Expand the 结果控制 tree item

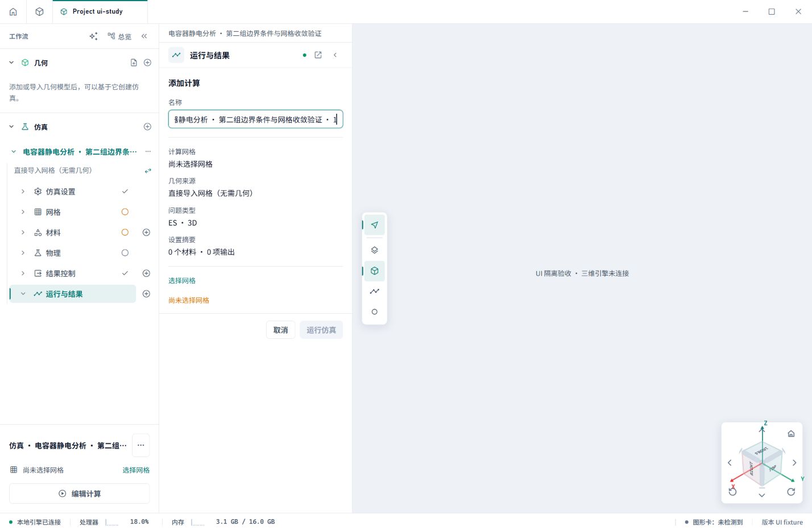pyautogui.click(x=23, y=273)
